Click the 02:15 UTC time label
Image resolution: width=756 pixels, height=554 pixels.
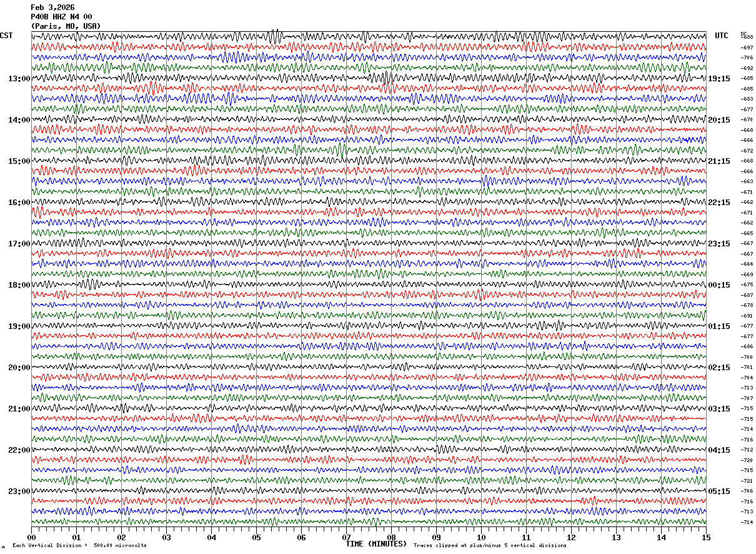[719, 368]
